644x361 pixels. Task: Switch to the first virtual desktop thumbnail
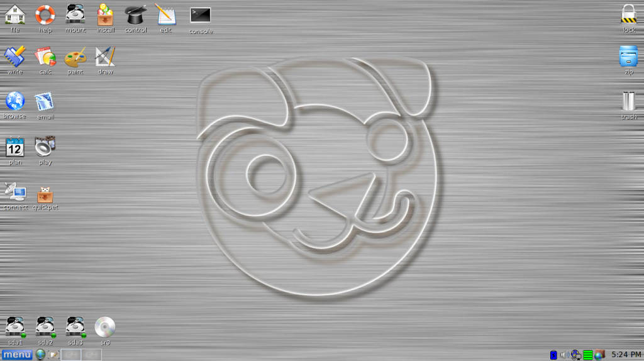70,355
